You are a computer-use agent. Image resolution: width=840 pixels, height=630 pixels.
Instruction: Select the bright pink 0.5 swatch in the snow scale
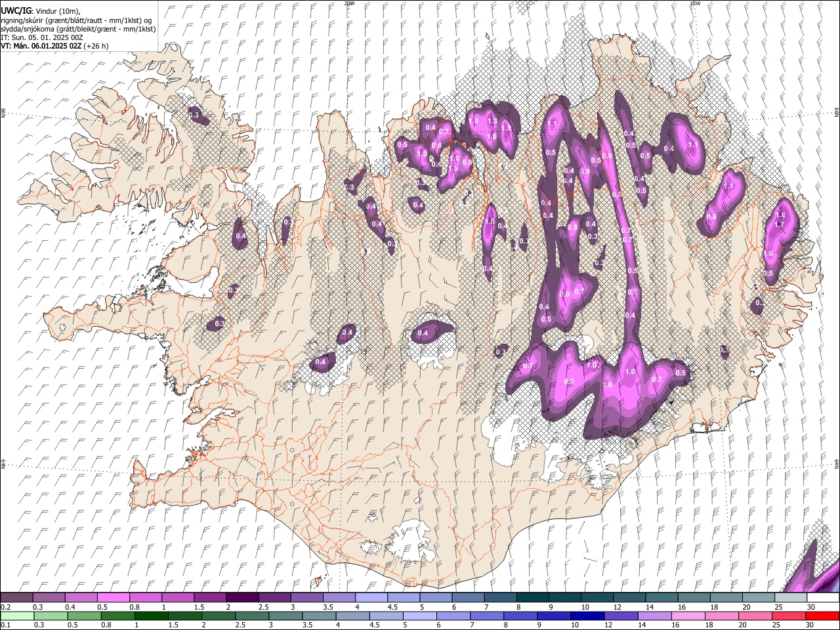(x=113, y=598)
